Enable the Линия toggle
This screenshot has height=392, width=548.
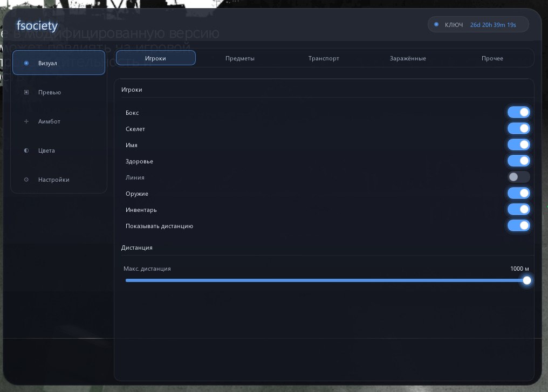[x=519, y=177]
